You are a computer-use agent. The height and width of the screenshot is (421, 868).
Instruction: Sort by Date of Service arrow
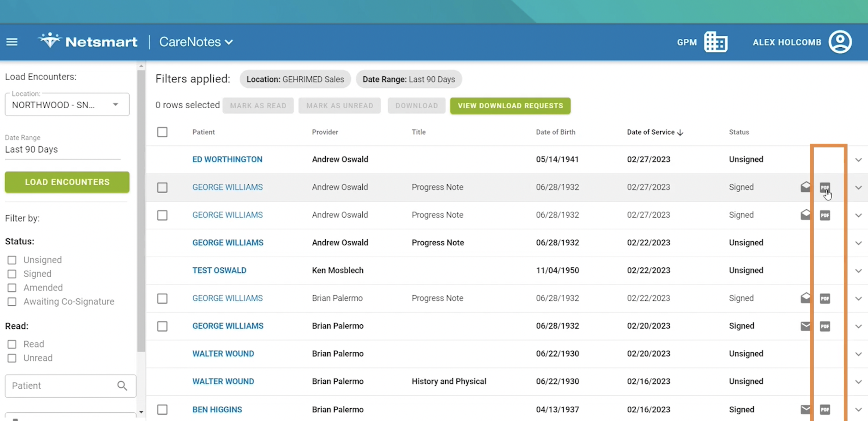click(x=680, y=132)
